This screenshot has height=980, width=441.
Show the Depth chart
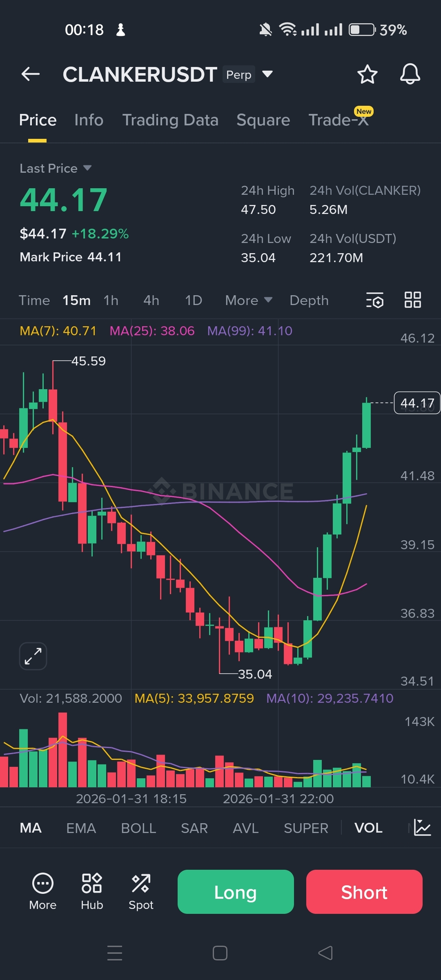309,300
